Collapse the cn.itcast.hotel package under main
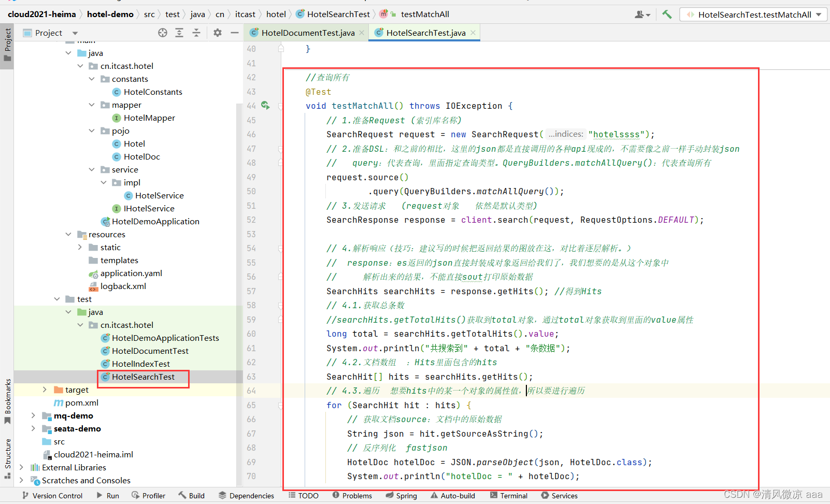This screenshot has height=504, width=830. (80, 66)
